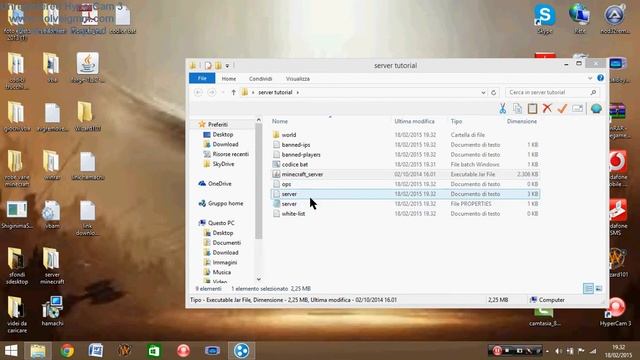The height and width of the screenshot is (360, 640).
Task: Go up one folder level with up arrow
Action: 233,93
